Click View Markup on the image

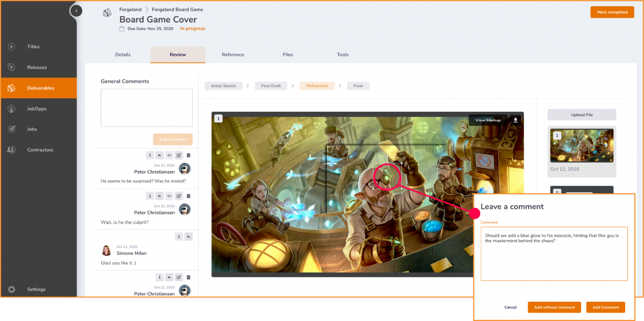pyautogui.click(x=488, y=120)
